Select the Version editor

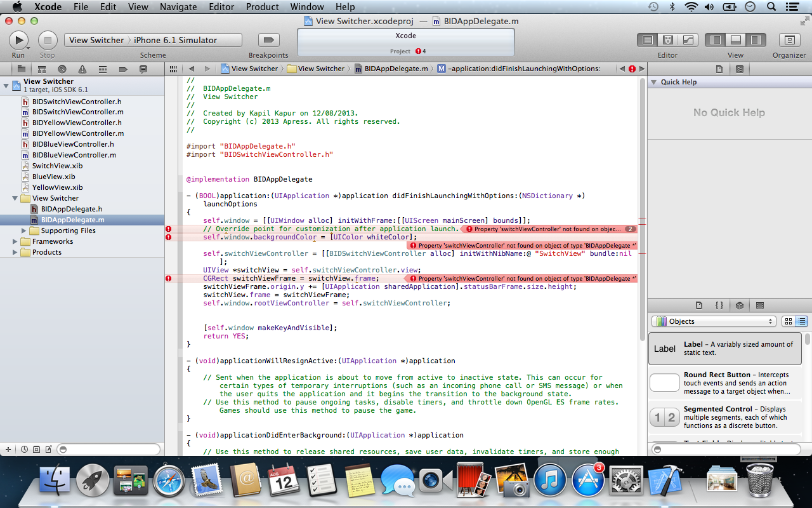point(688,40)
